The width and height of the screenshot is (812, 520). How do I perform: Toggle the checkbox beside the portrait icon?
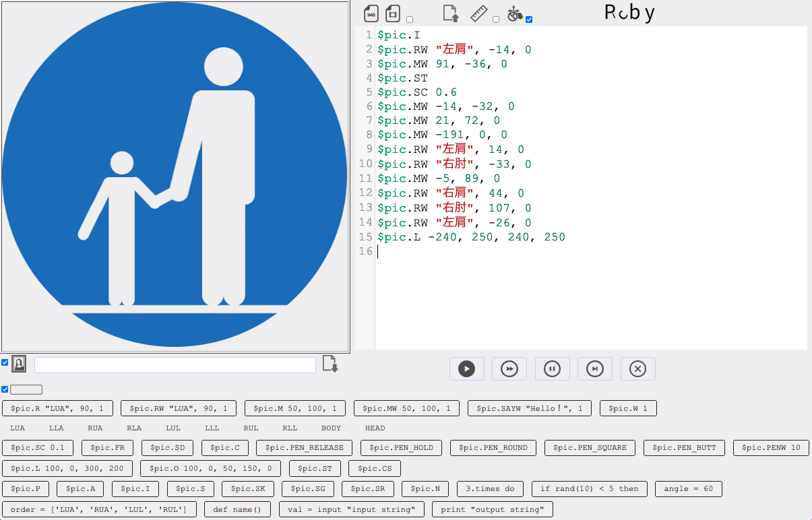pos(5,362)
